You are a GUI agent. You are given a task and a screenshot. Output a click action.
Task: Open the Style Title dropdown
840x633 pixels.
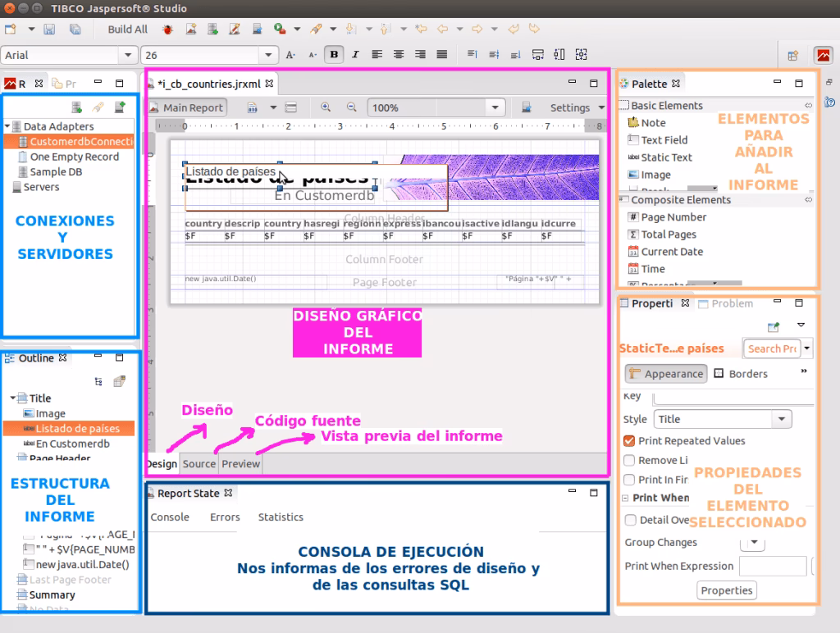pos(781,419)
